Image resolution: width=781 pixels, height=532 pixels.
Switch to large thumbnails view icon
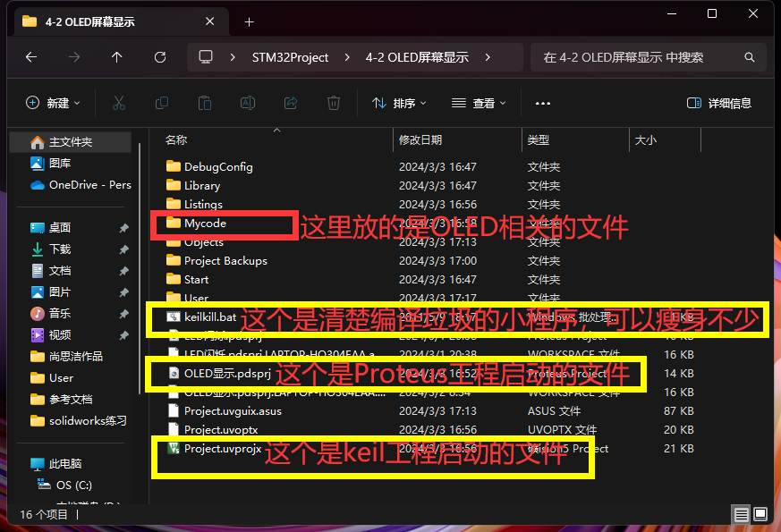[x=760, y=514]
